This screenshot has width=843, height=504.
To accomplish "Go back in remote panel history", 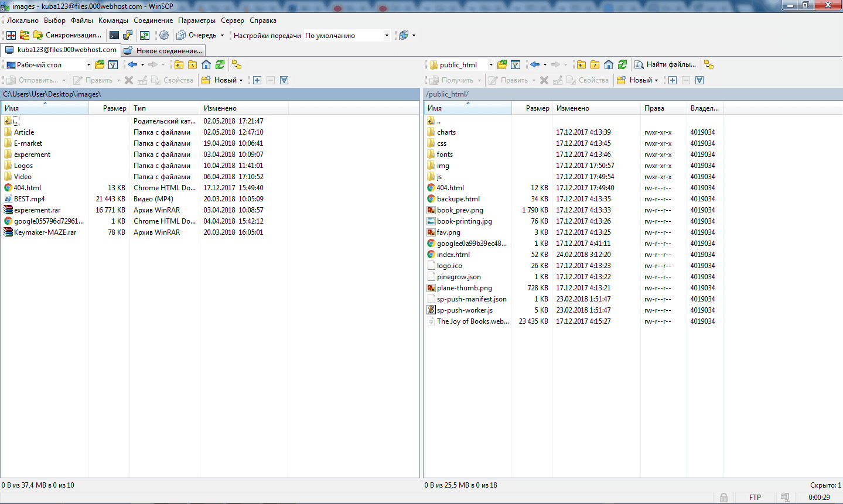I will pyautogui.click(x=535, y=64).
